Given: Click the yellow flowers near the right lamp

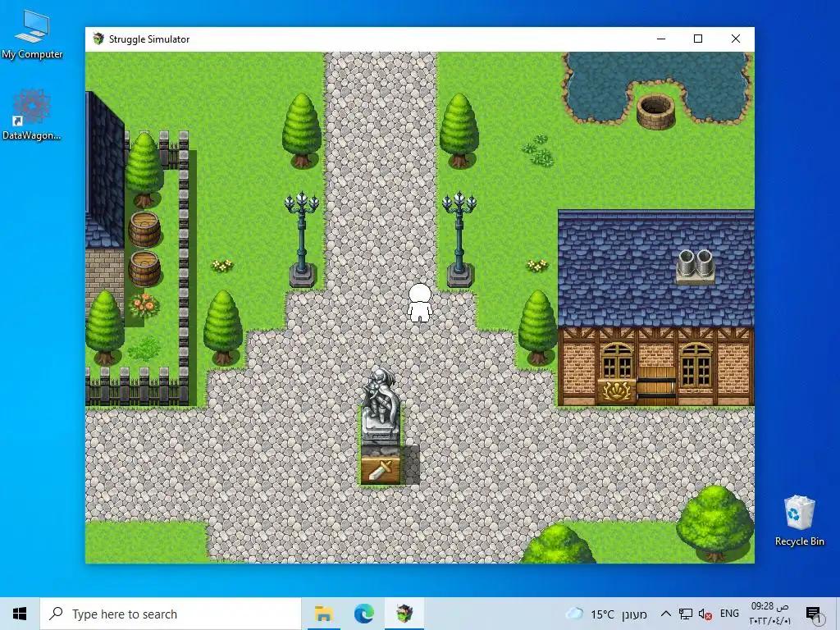Looking at the screenshot, I should tap(537, 265).
